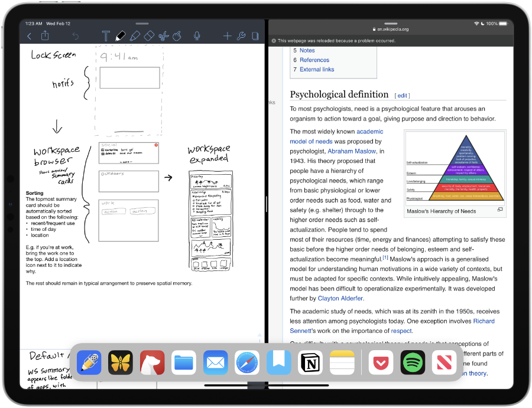
Task: Open the 'respect' link
Action: 401,331
